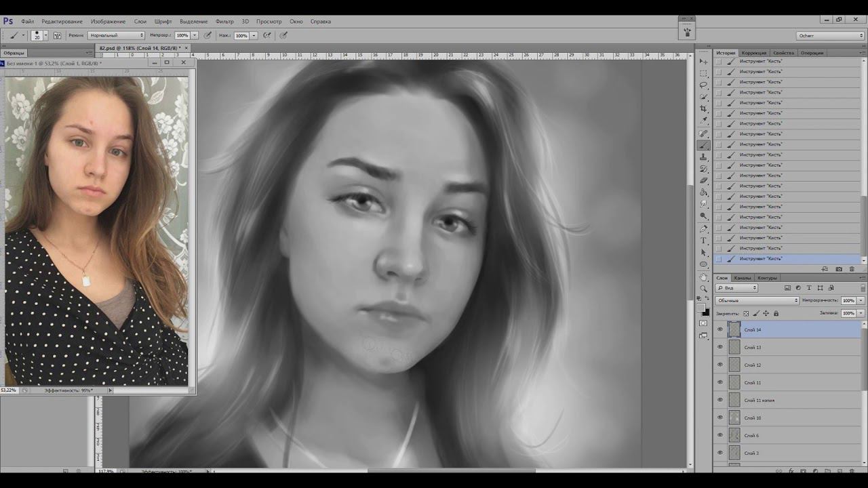Open the Изображение menu
The image size is (868, 488).
108,22
